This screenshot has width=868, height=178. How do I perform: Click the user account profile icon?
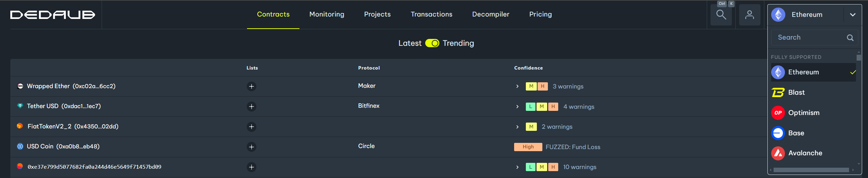[x=749, y=15]
